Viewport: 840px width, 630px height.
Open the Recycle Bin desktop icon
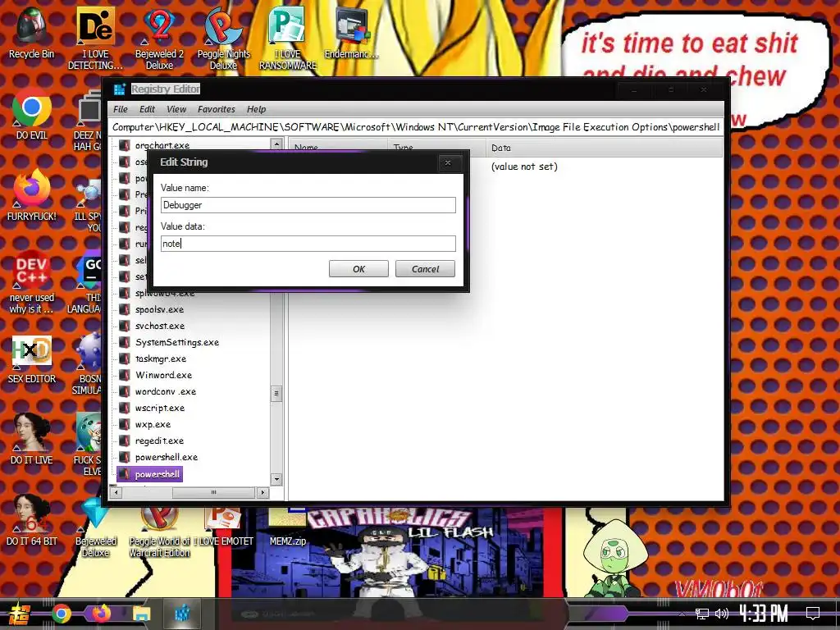[x=32, y=32]
